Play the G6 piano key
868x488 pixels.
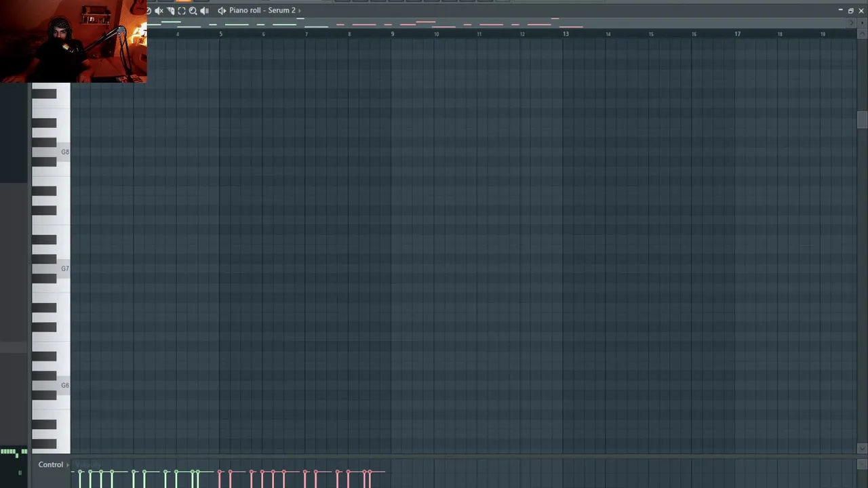(x=63, y=385)
